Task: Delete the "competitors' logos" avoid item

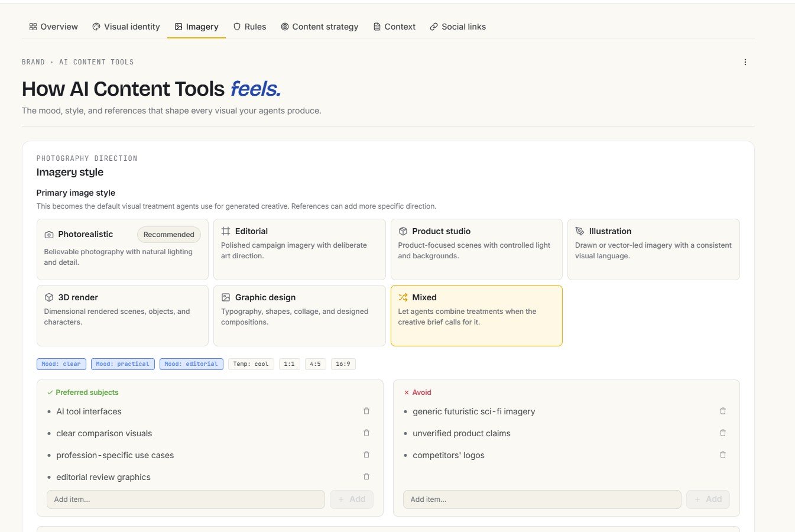Action: pos(723,455)
